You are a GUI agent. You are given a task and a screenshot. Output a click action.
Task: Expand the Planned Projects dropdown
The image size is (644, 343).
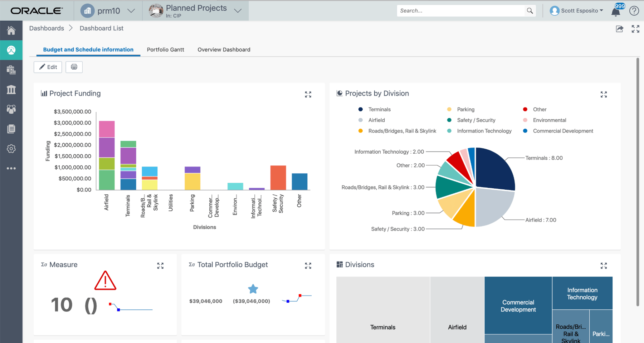(x=195, y=11)
